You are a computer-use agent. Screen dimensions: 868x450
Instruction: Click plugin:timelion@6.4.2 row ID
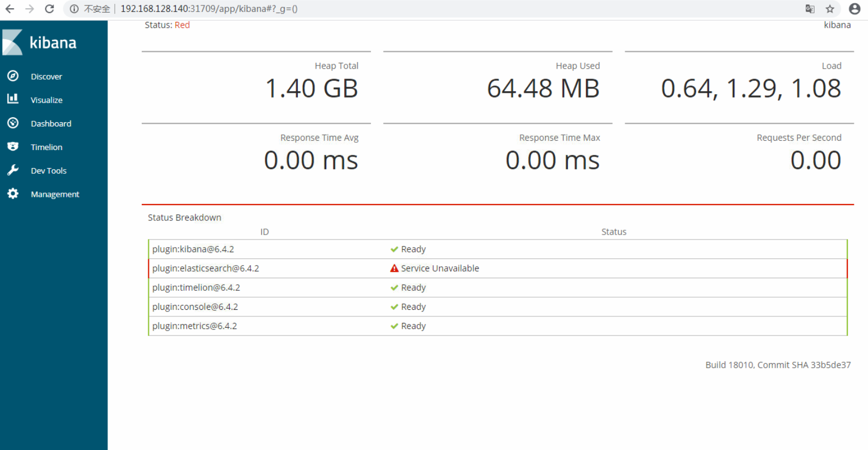tap(196, 287)
